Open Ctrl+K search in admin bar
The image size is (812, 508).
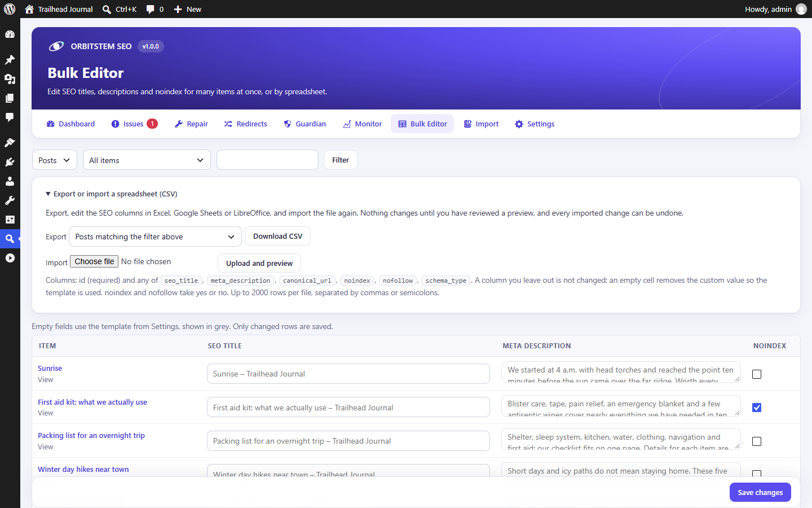pos(120,9)
